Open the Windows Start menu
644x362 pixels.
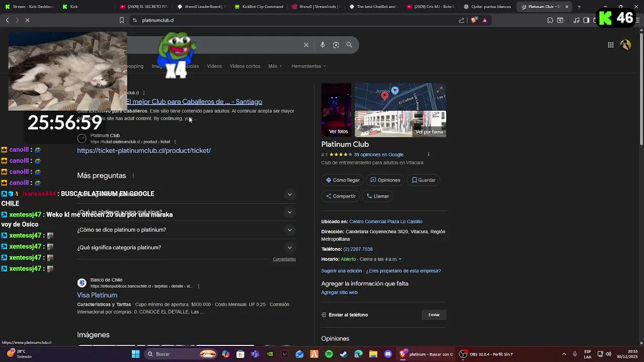point(135,354)
